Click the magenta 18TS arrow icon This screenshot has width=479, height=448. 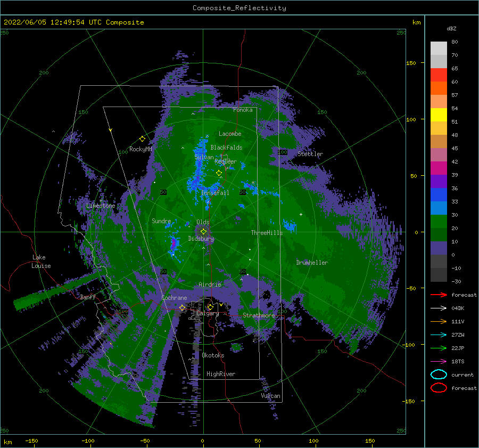[x=439, y=362]
